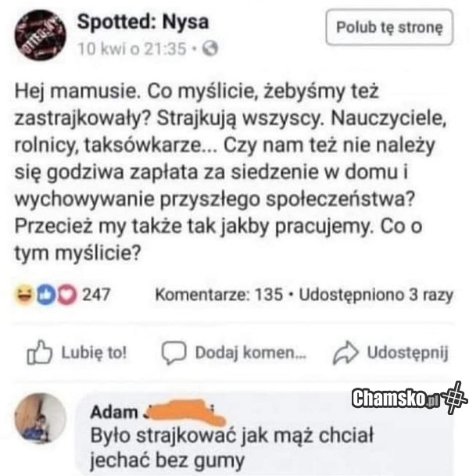Click the post timestamp "10 kwi o 21:35"

[x=132, y=49]
